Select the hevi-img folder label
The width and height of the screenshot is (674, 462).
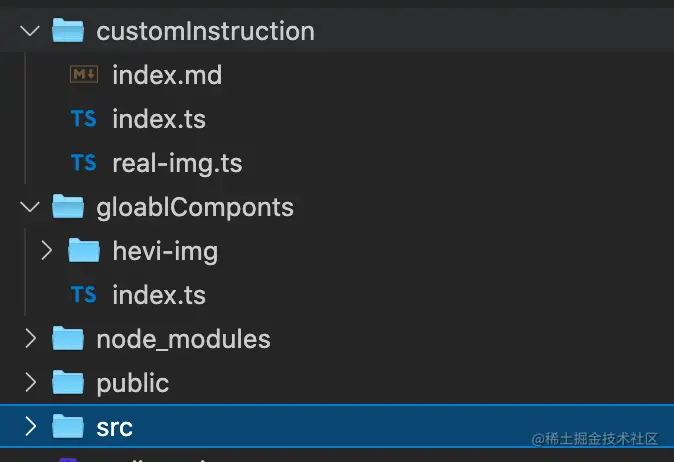[x=165, y=251]
